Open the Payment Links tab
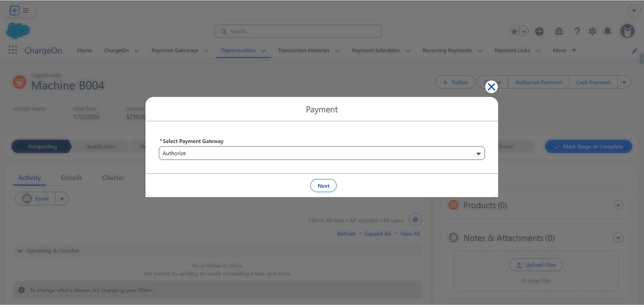The width and height of the screenshot is (644, 305). coord(512,50)
